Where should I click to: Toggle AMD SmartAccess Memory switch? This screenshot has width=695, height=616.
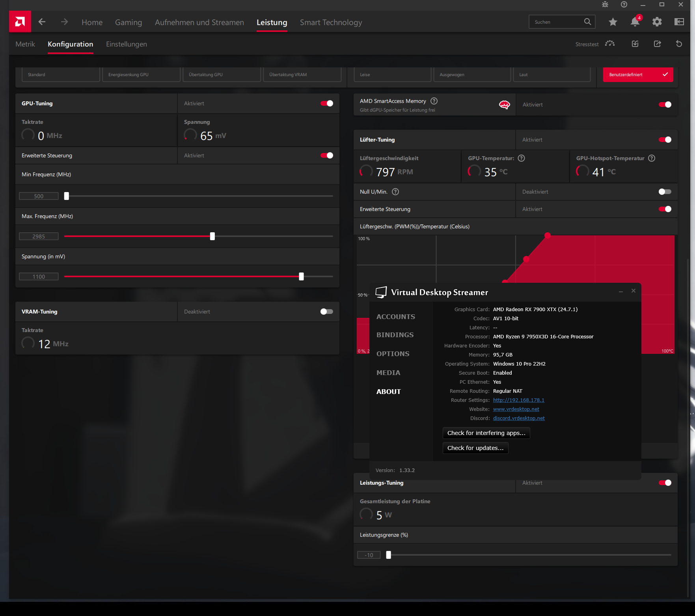point(665,105)
